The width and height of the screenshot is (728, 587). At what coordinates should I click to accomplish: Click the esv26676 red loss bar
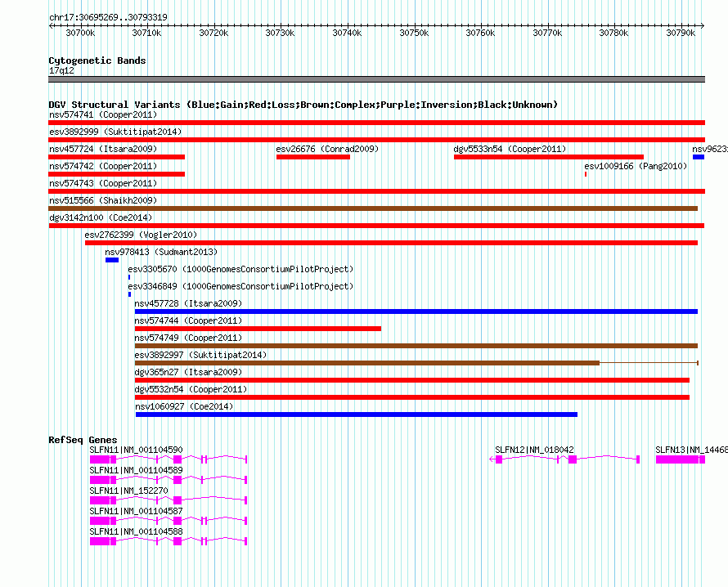313,157
